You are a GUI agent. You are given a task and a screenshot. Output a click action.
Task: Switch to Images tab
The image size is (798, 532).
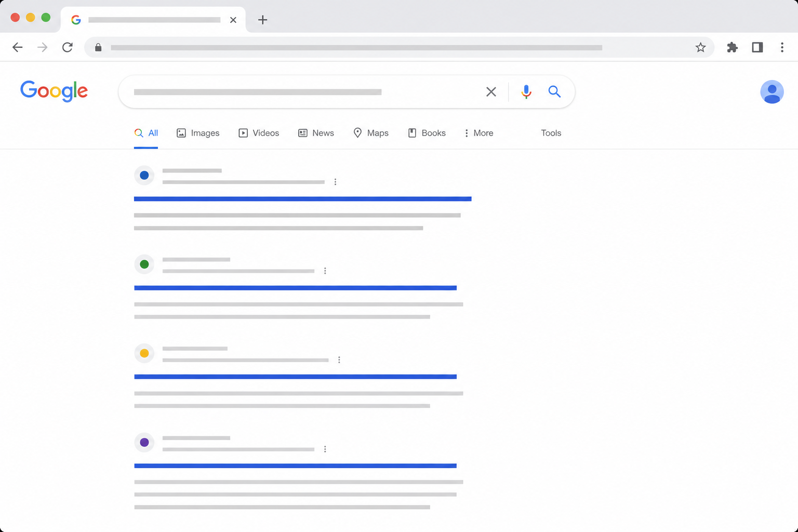tap(198, 133)
